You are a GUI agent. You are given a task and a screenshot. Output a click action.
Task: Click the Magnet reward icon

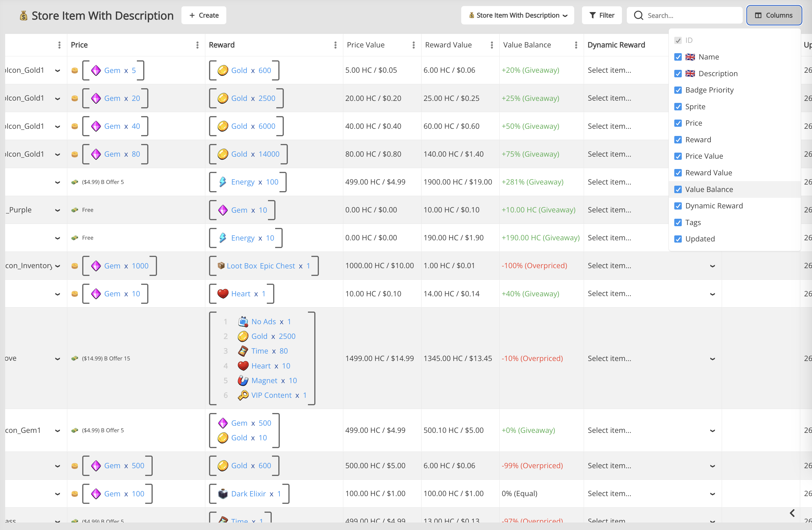pos(243,381)
